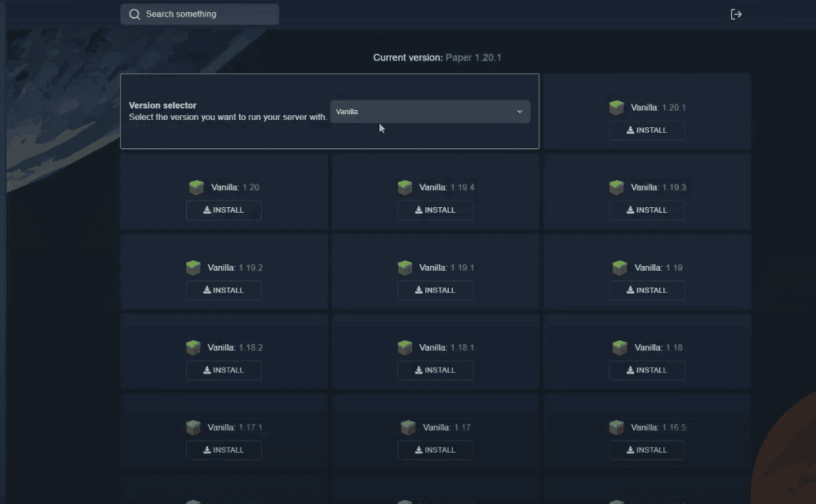
Task: Click the chevron arrow in version selector
Action: click(520, 112)
